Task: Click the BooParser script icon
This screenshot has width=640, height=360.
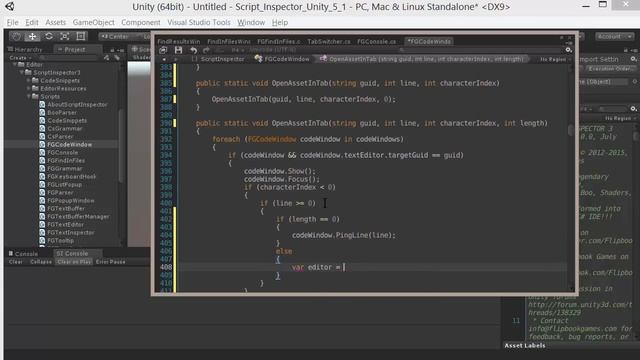Action: coord(42,113)
